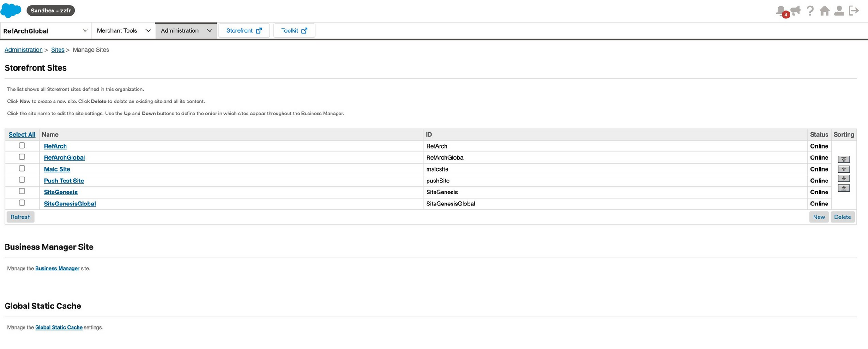
Task: Click the New button
Action: point(819,217)
